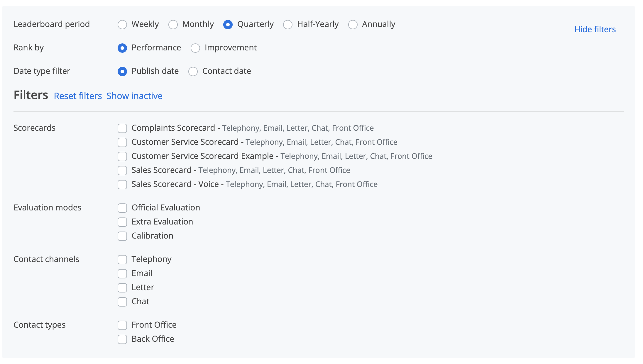Enable the Chat contact channel
The height and width of the screenshot is (364, 643).
(122, 302)
